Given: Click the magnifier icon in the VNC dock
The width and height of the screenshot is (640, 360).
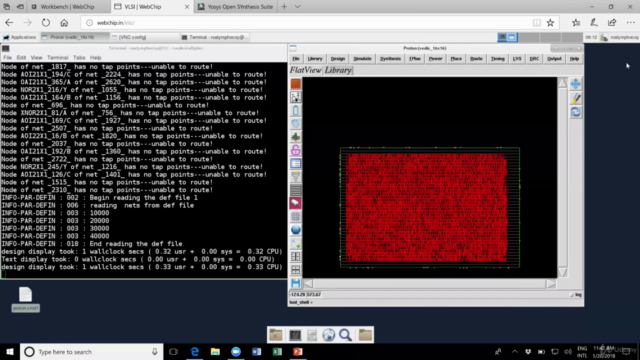Looking at the screenshot, I should pyautogui.click(x=345, y=335).
